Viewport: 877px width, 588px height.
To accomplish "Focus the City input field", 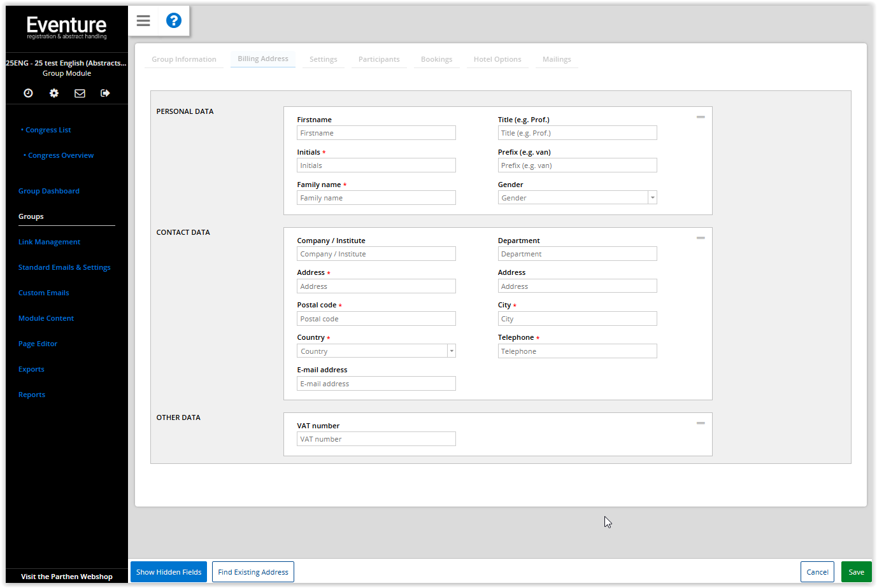I will click(x=577, y=319).
